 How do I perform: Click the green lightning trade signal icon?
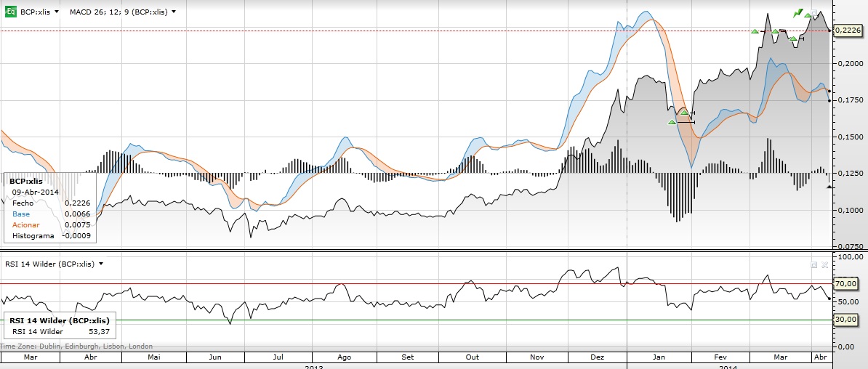tap(797, 13)
